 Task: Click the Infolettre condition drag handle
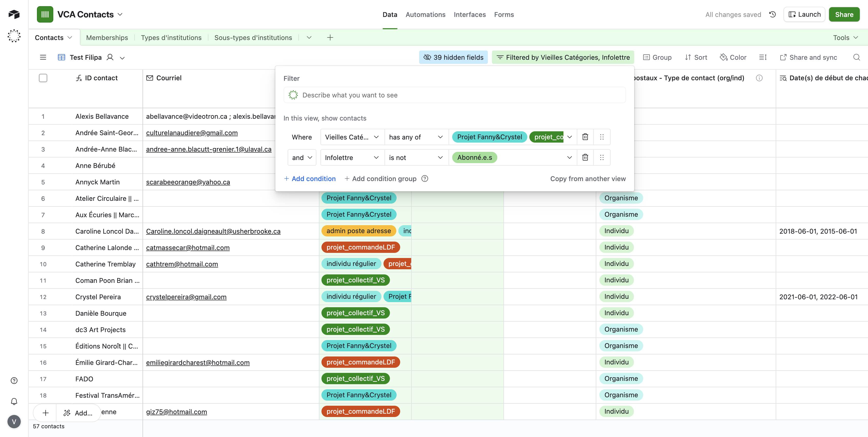[602, 157]
